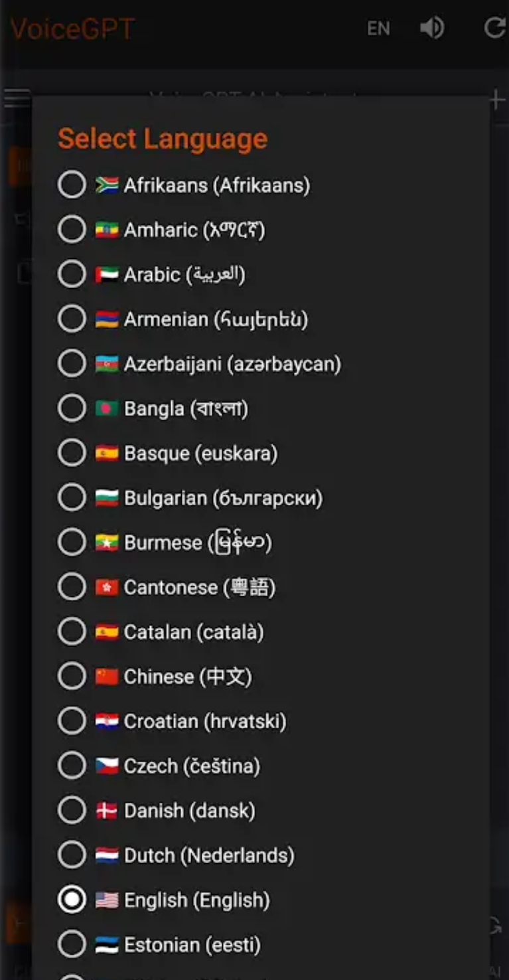Open the EN language selector
The image size is (509, 980).
click(378, 29)
